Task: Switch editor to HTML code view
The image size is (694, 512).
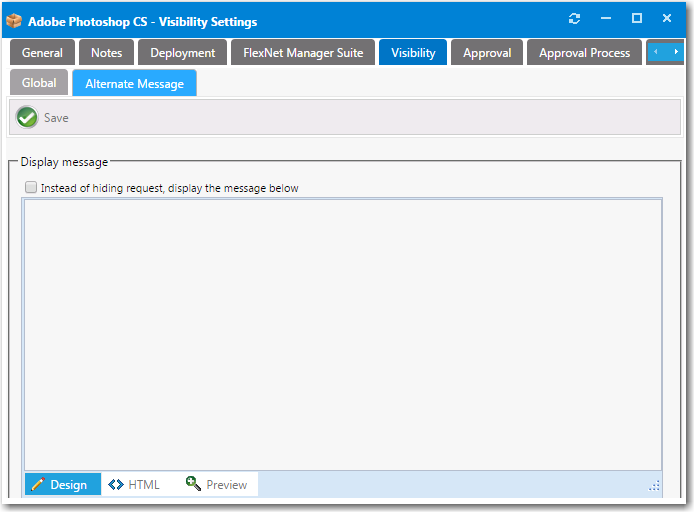Action: (x=134, y=485)
